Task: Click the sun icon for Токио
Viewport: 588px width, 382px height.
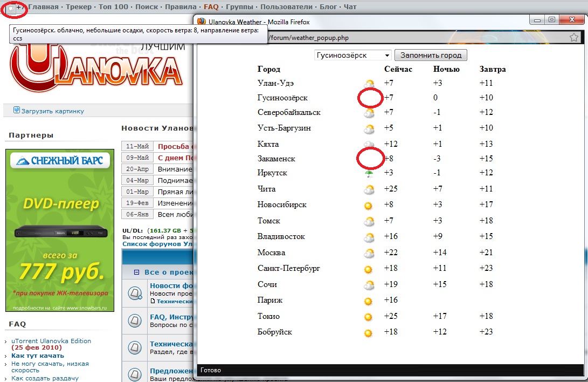Action: tap(368, 317)
